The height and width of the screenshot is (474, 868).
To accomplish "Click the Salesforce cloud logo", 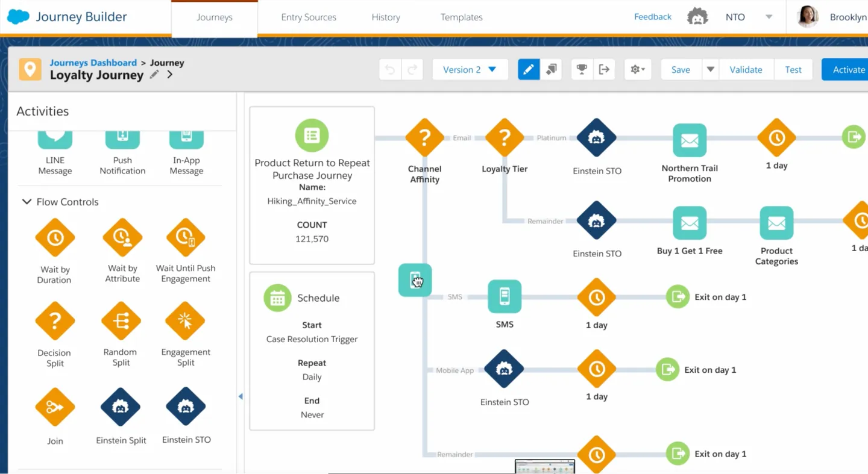I will (18, 17).
